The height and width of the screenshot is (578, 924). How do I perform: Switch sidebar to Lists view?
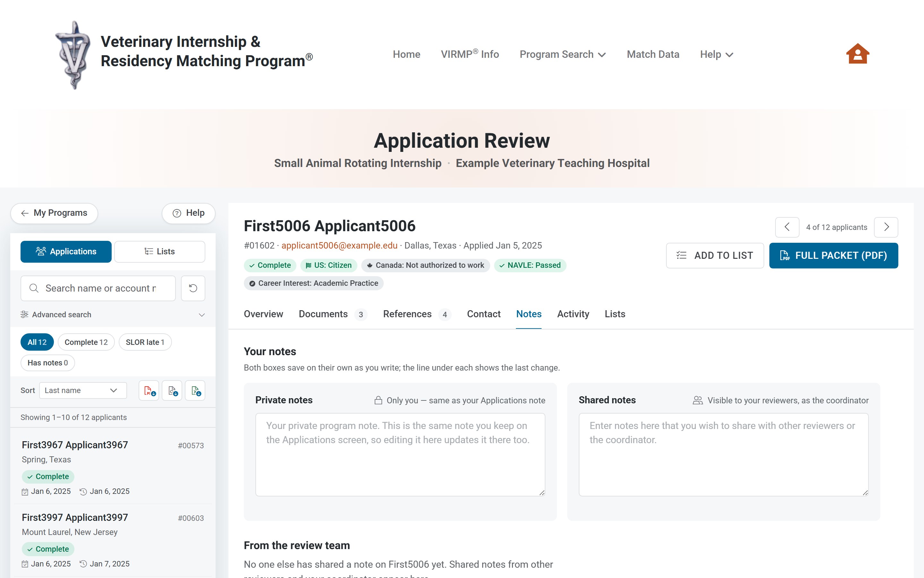159,251
